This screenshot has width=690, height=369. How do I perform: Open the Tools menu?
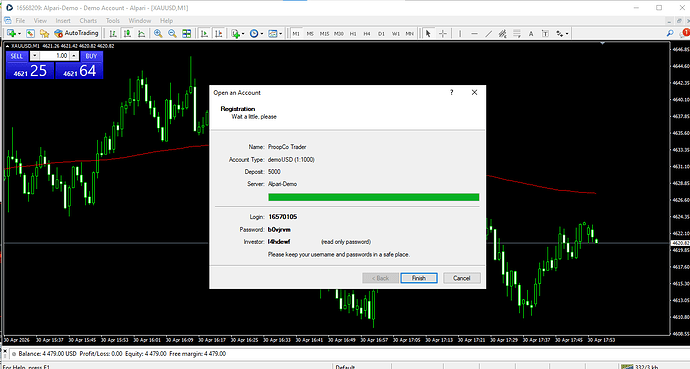tap(113, 21)
